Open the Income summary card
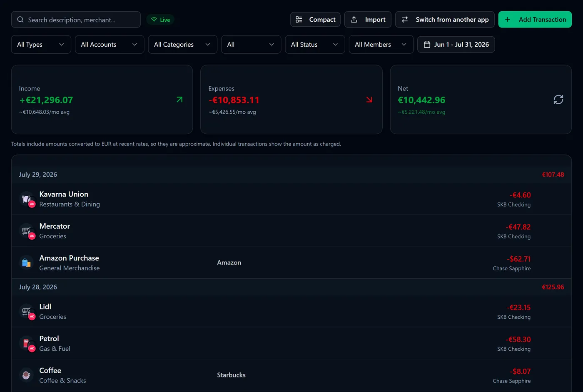This screenshot has width=583, height=392. (x=102, y=100)
